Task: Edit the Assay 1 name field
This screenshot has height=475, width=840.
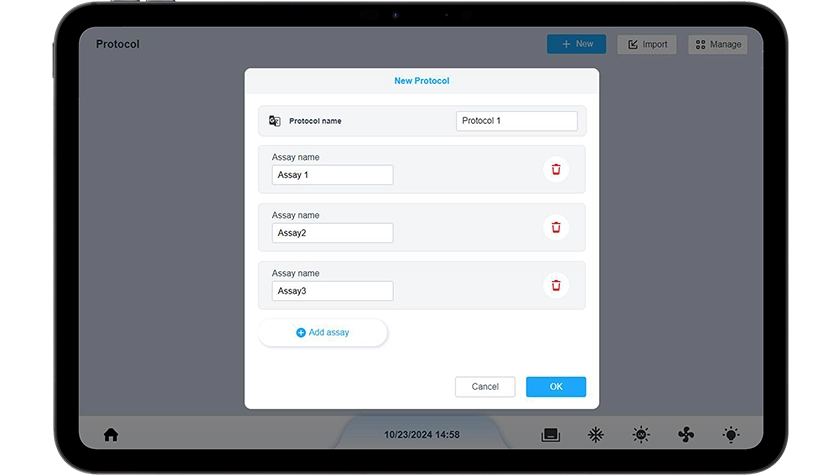Action: coord(332,175)
